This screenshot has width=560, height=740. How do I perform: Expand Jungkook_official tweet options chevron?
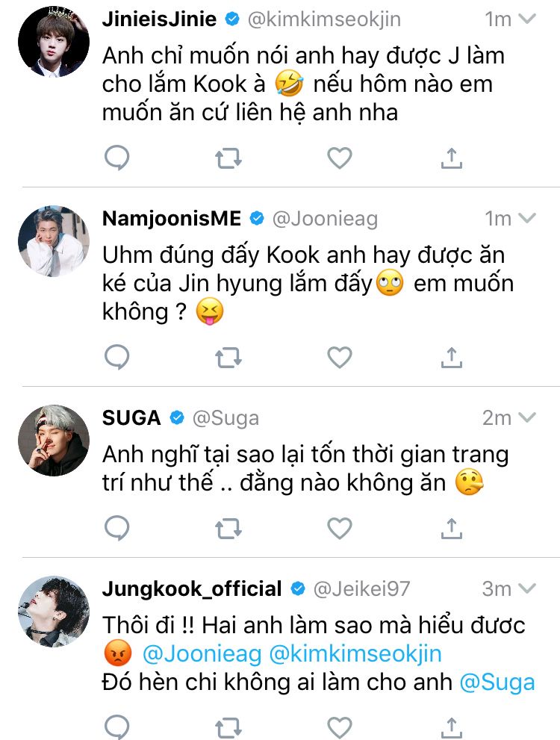click(527, 588)
